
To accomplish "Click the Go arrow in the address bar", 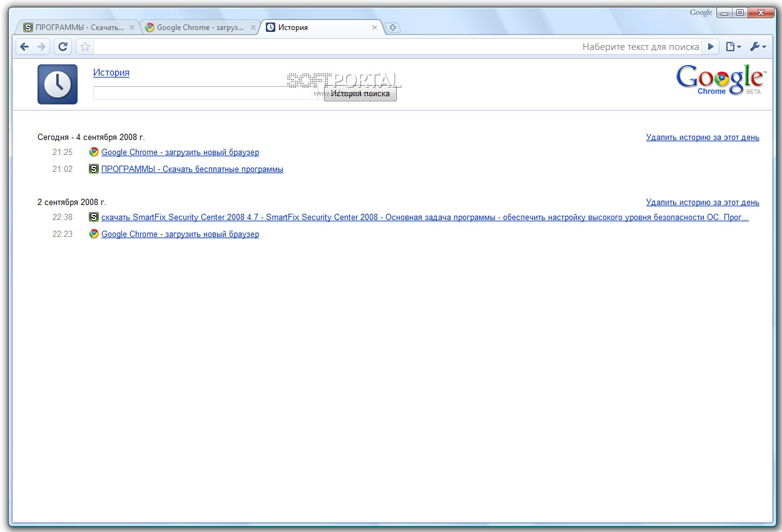I will pos(711,47).
